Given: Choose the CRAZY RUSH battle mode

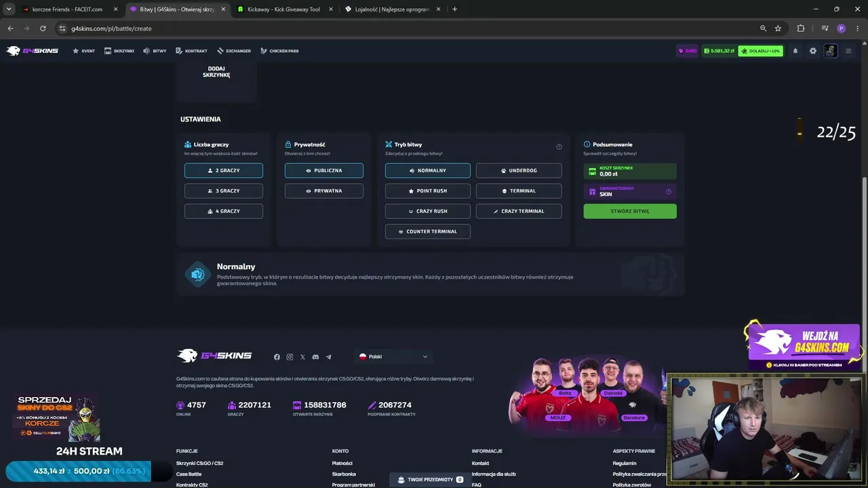Looking at the screenshot, I should point(428,211).
